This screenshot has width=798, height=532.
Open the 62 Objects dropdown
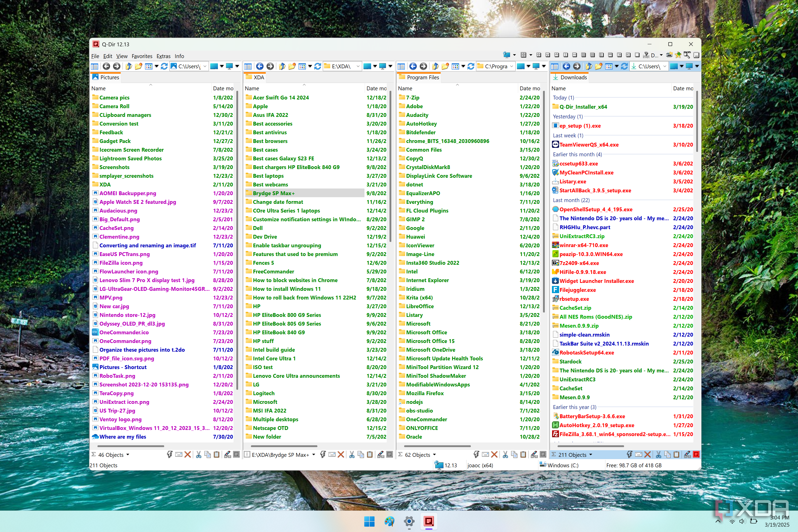[x=434, y=455]
